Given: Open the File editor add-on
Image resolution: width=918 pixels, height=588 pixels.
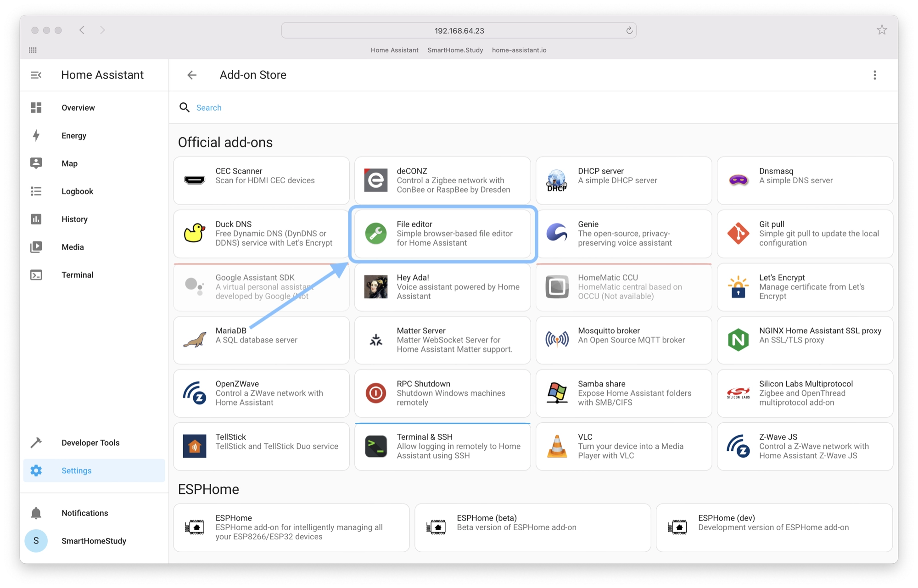Looking at the screenshot, I should click(442, 233).
